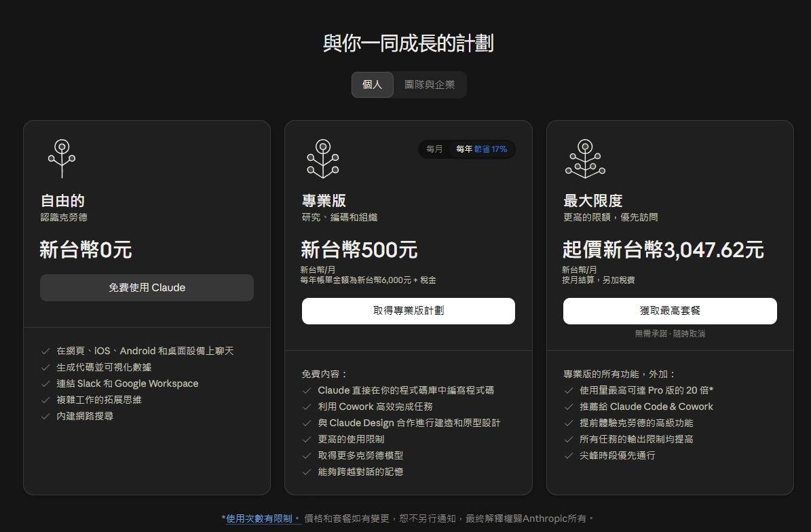This screenshot has width=811, height=532.
Task: Click checkmark beside 複雜工作的拓展思維
Action: 45,400
